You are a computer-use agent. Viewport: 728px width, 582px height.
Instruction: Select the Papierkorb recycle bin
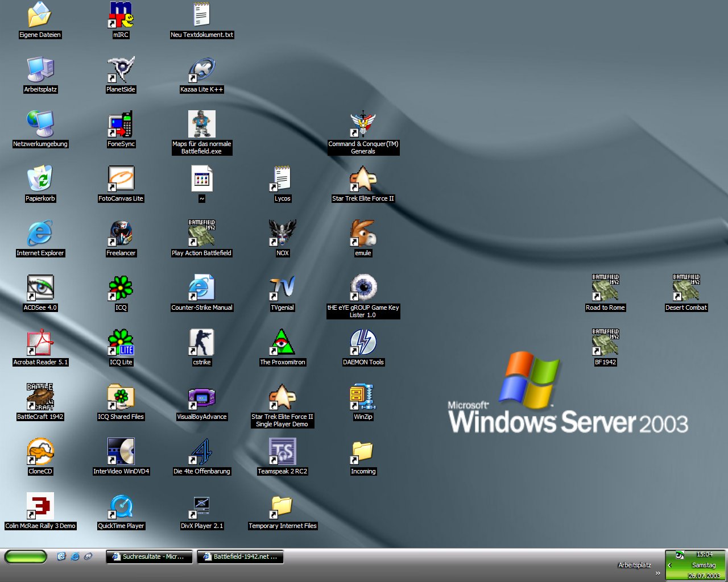pyautogui.click(x=40, y=179)
